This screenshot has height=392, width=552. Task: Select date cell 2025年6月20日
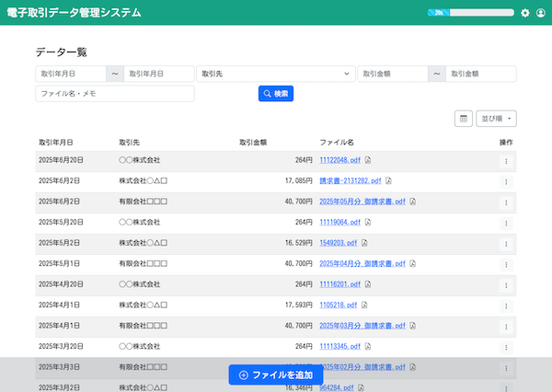[61, 160]
